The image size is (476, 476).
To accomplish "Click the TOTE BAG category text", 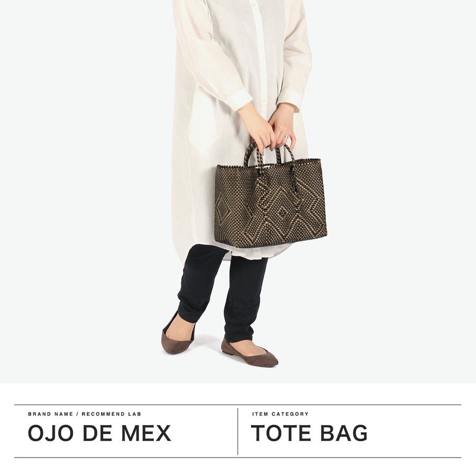I will pyautogui.click(x=309, y=433).
